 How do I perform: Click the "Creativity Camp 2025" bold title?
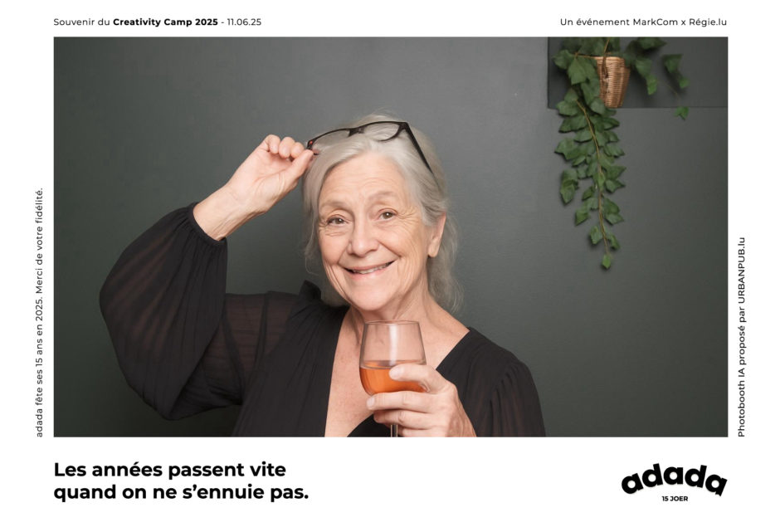[165, 22]
